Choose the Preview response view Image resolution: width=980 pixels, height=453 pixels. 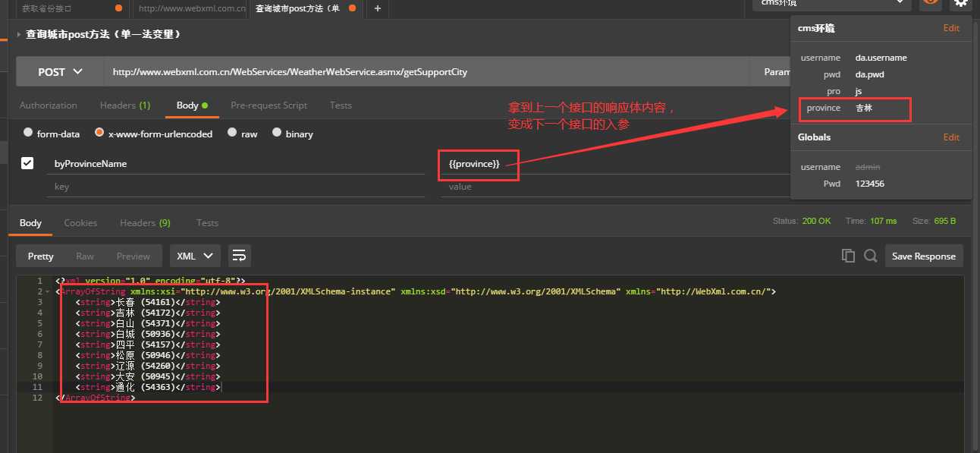click(x=133, y=256)
